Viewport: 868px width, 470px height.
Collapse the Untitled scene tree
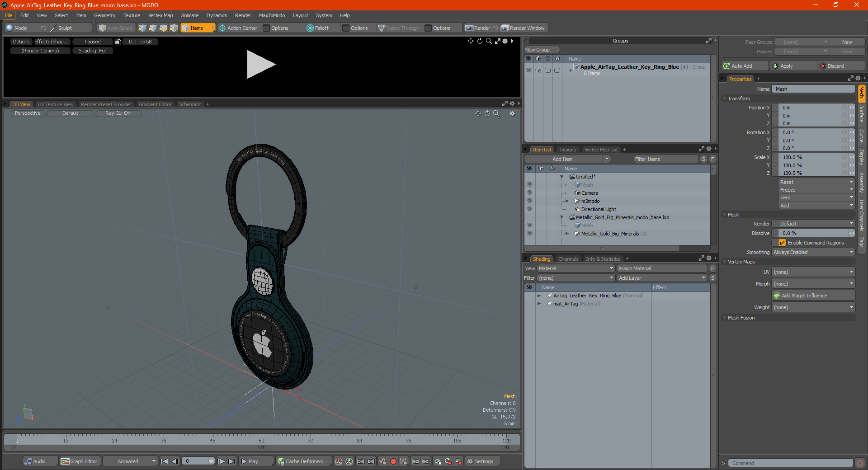pyautogui.click(x=562, y=177)
